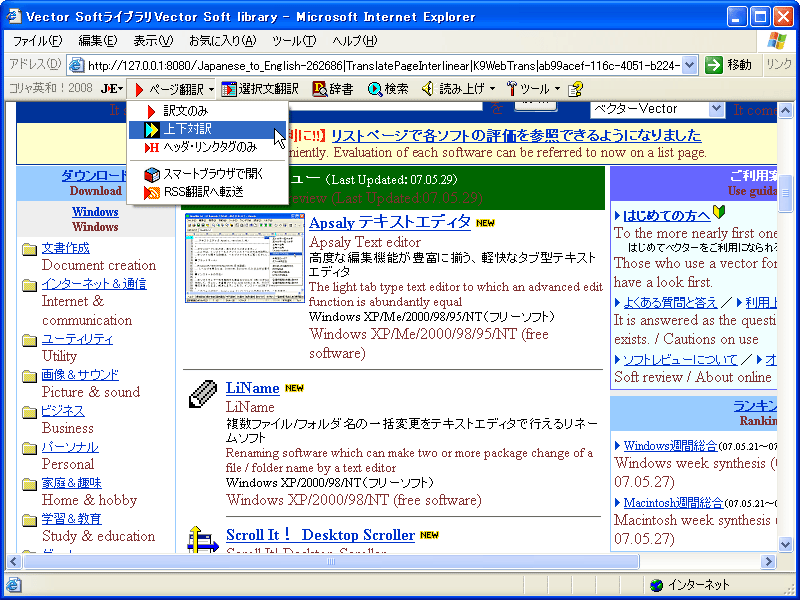Choose ヘッダ・リンクタグのみ menu entry
The image size is (800, 600).
click(208, 148)
